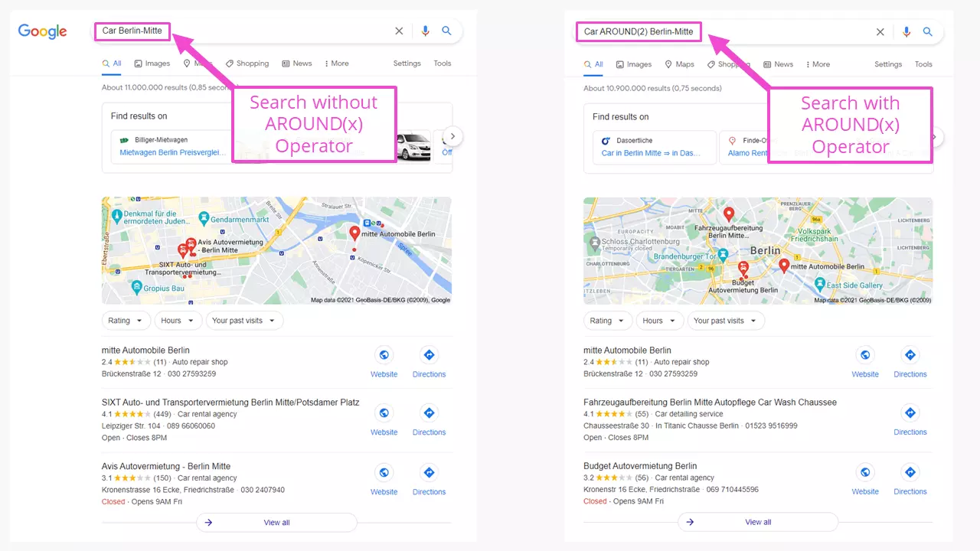Open Website for mitte Automobile, left window
The height and width of the screenshot is (551, 980).
pos(384,361)
